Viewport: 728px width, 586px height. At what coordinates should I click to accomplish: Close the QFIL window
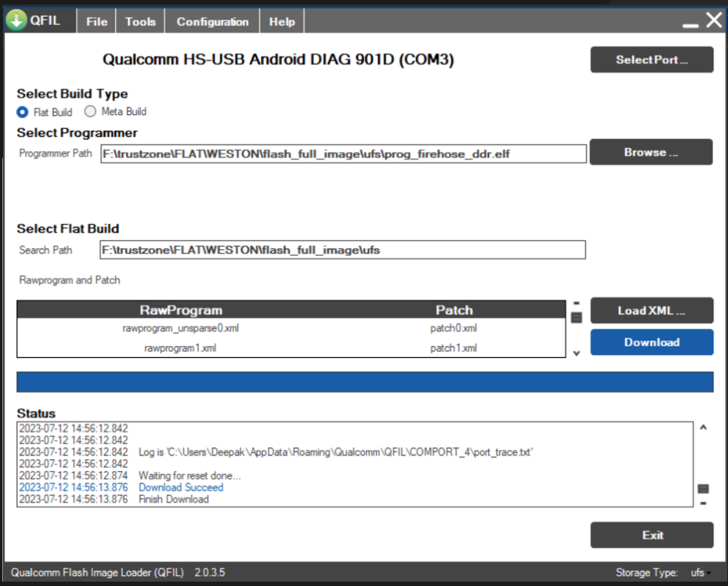point(714,20)
